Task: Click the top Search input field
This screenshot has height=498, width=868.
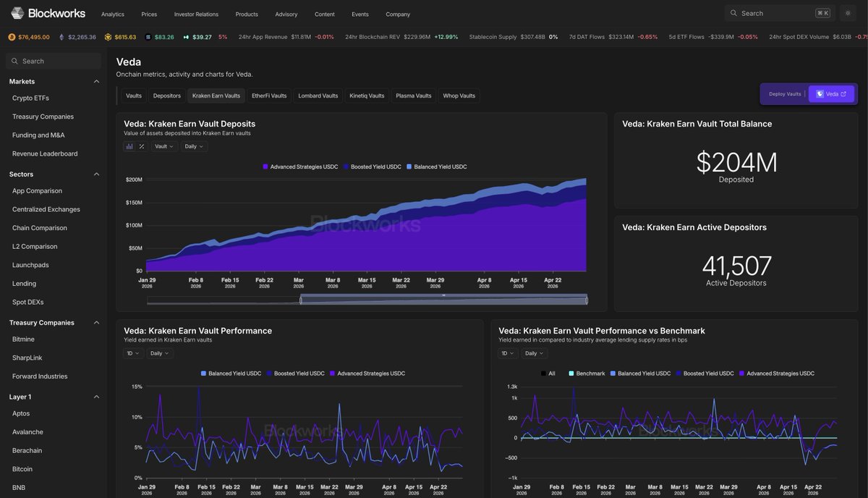Action: click(x=780, y=13)
